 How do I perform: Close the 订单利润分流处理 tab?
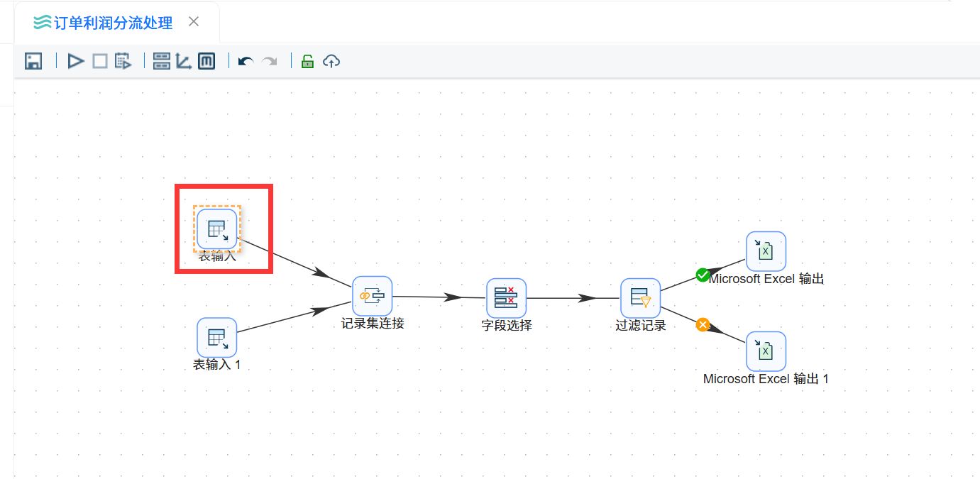tap(194, 22)
